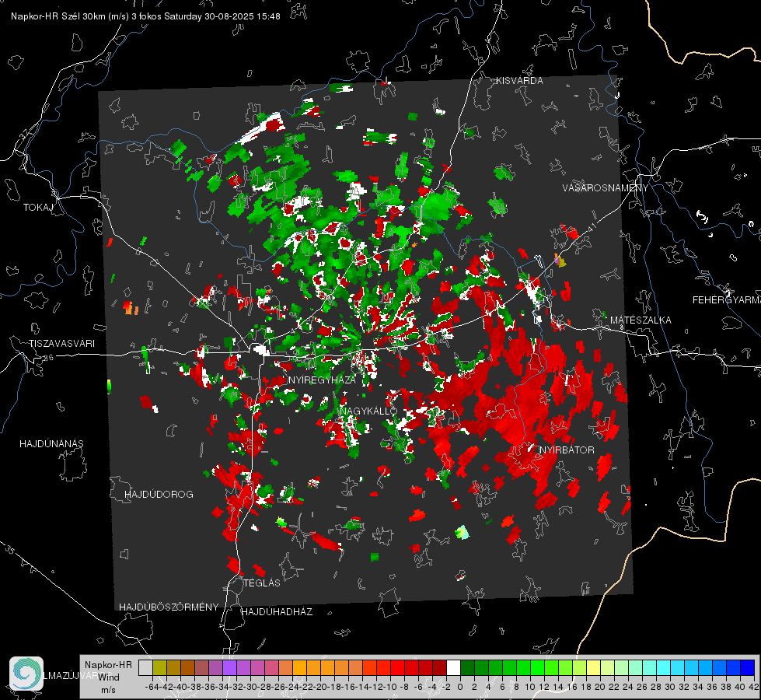
Task: Click road number 41 near Vásárosnamény
Action: [x=592, y=227]
